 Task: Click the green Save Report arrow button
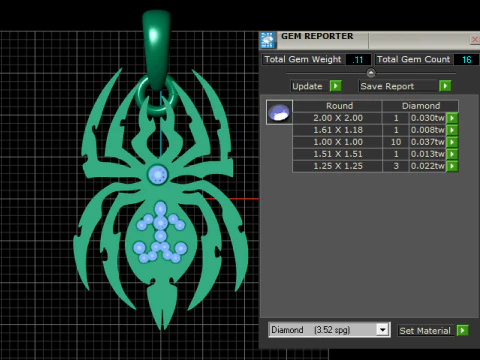click(445, 86)
